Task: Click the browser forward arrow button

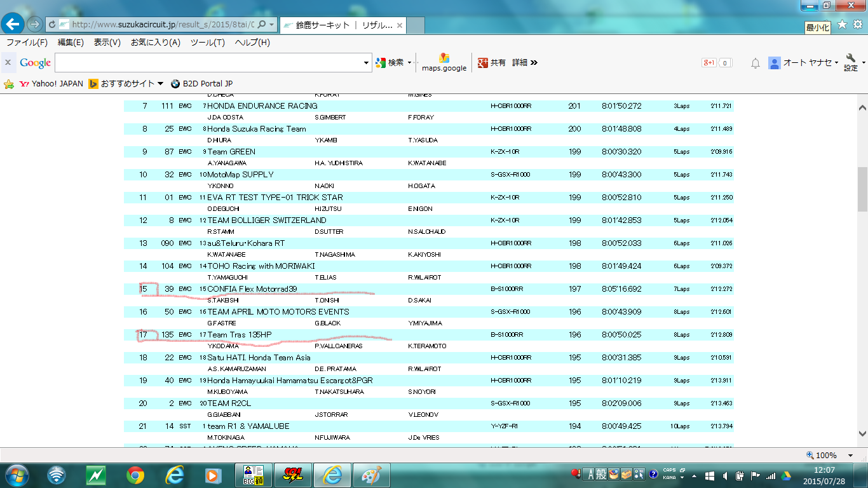Action: [34, 25]
